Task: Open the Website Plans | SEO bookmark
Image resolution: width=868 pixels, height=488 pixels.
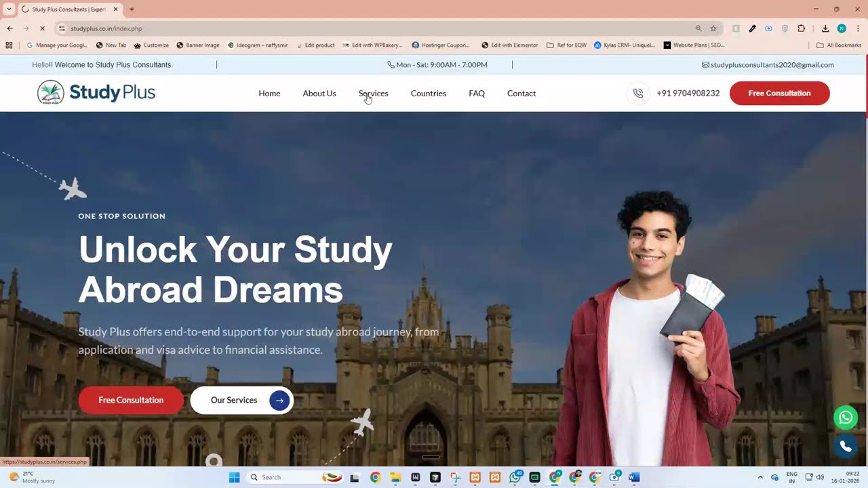Action: [x=694, y=45]
